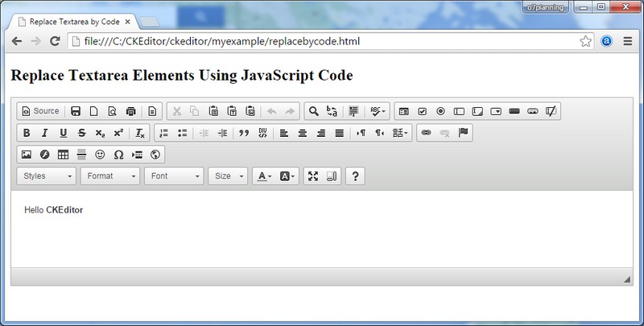The height and width of the screenshot is (326, 644).
Task: Insert a Hidden Field
Action: [551, 111]
